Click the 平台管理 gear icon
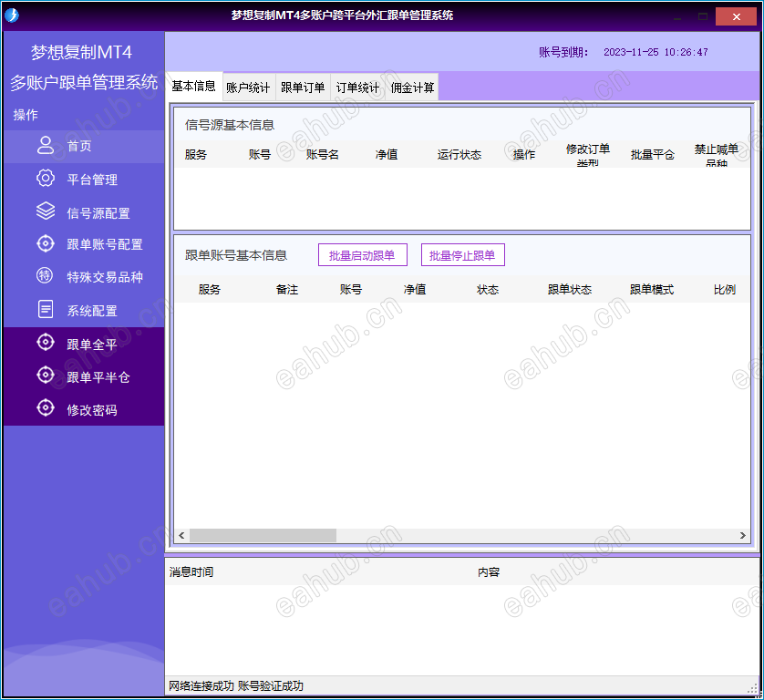The width and height of the screenshot is (764, 700). 46,179
